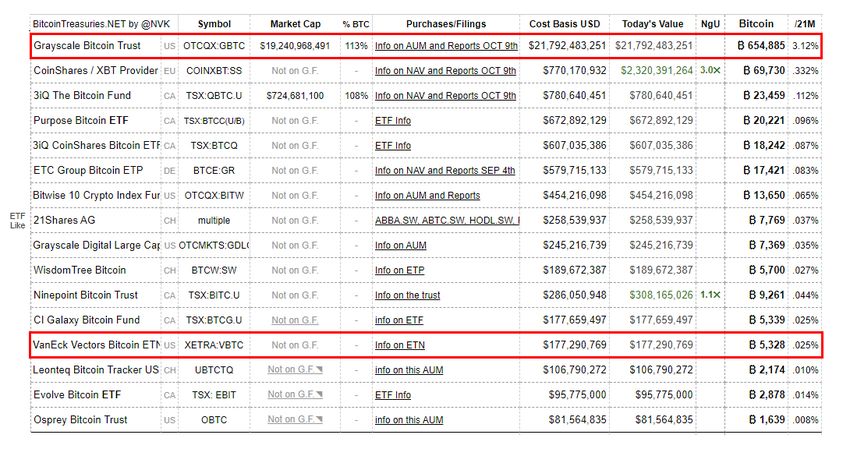Click BitcoinTreasuries.NET by @NVK header
Viewport: 850px width, 463px height.
click(x=101, y=24)
